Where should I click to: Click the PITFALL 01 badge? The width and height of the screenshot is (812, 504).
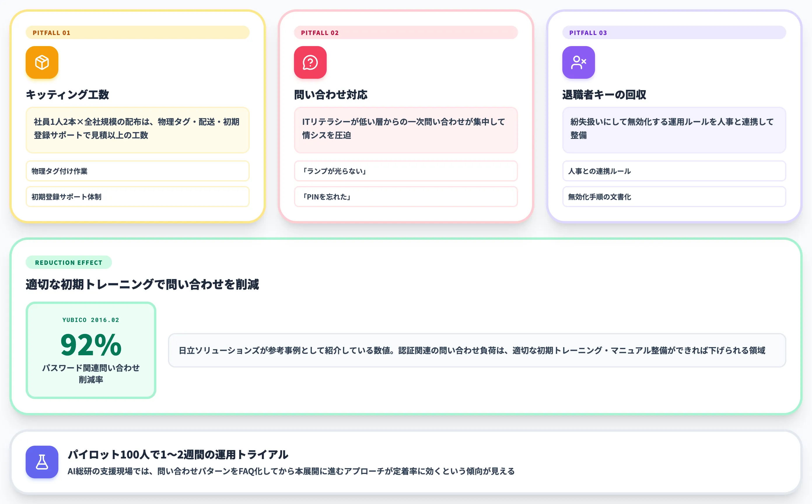tap(137, 33)
